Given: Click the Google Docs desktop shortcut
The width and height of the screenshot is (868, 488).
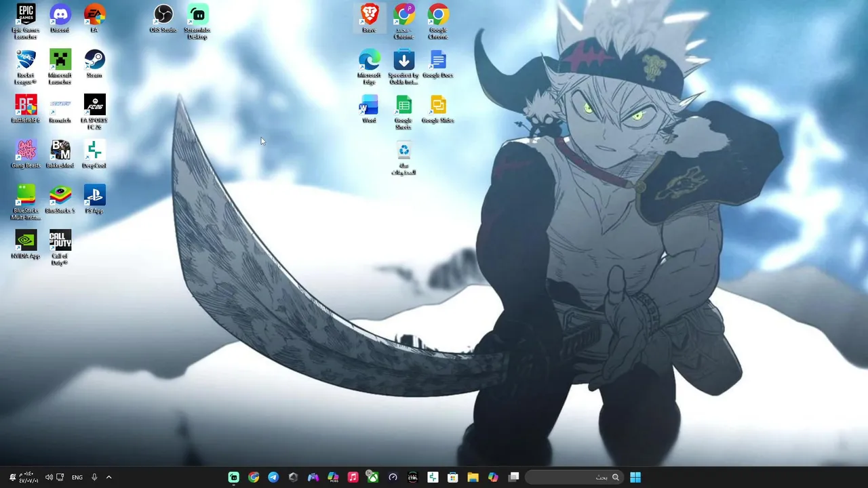Looking at the screenshot, I should pyautogui.click(x=438, y=64).
